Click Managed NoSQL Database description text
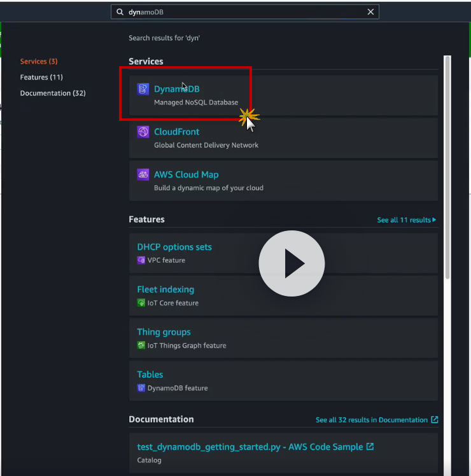The width and height of the screenshot is (471, 476). 196,102
